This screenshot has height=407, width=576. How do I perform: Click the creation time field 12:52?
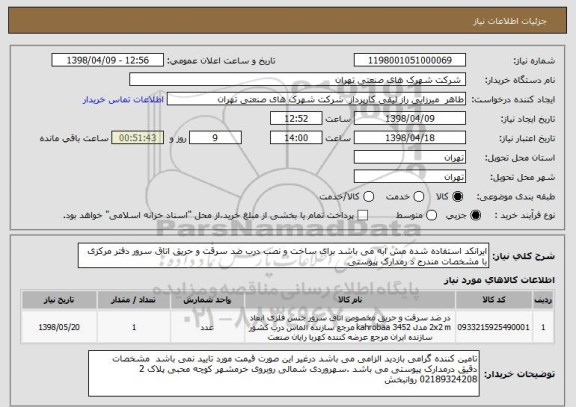point(296,119)
